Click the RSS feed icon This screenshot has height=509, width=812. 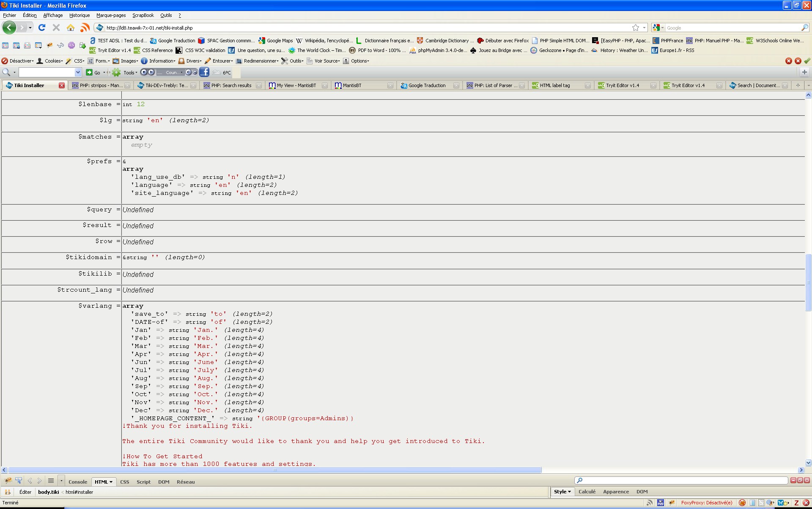(x=85, y=27)
